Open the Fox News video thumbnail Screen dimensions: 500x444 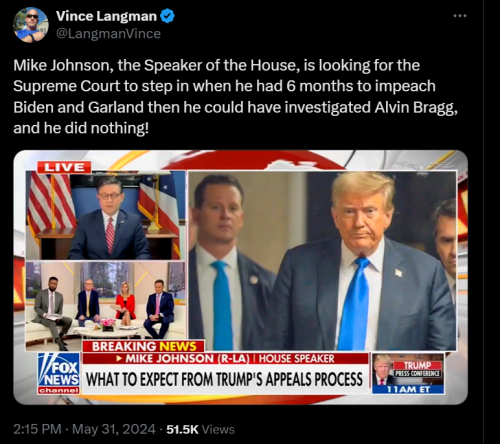tap(240, 277)
